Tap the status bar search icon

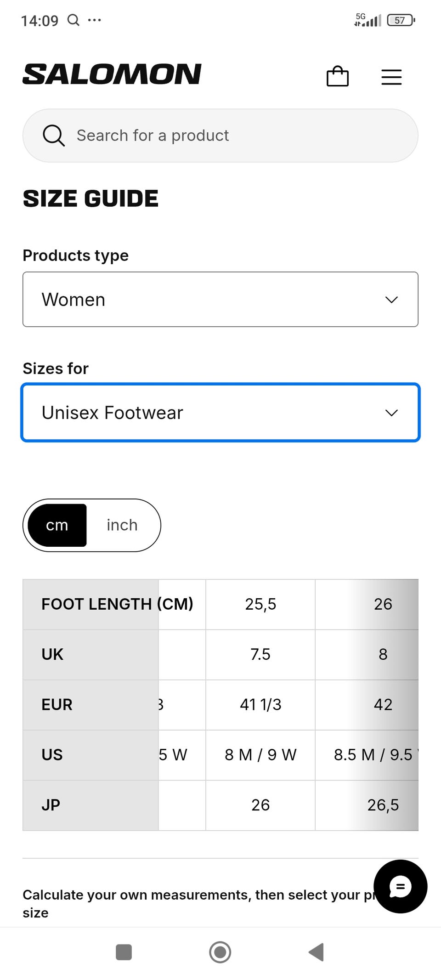(73, 20)
